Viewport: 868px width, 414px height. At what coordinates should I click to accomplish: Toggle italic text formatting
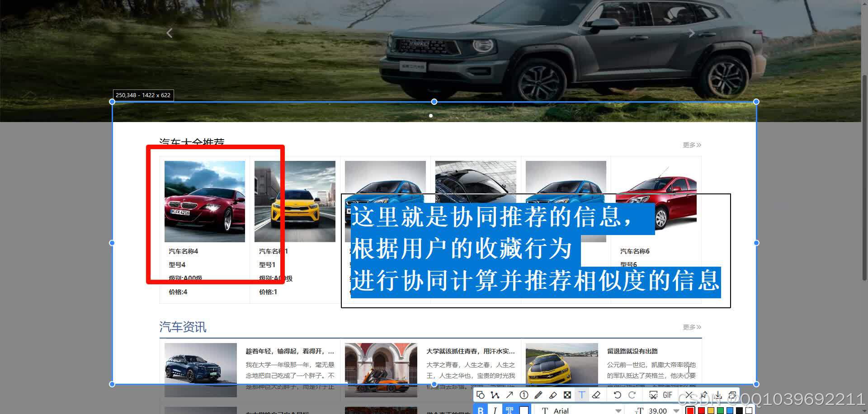495,409
